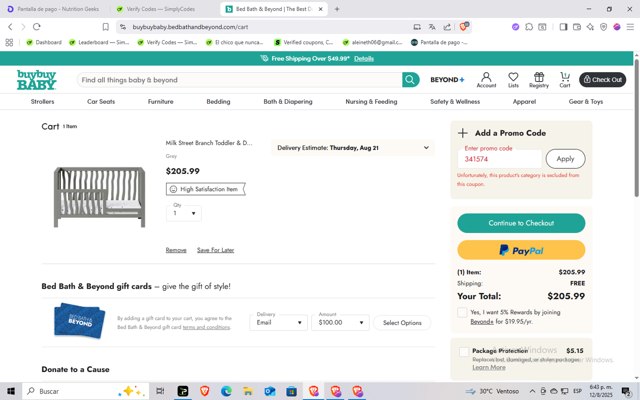Open gift card terms and conditions link

[x=206, y=327]
